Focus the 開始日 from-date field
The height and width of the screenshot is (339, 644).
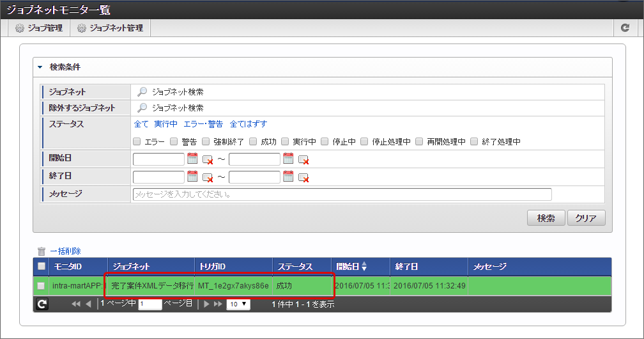158,159
